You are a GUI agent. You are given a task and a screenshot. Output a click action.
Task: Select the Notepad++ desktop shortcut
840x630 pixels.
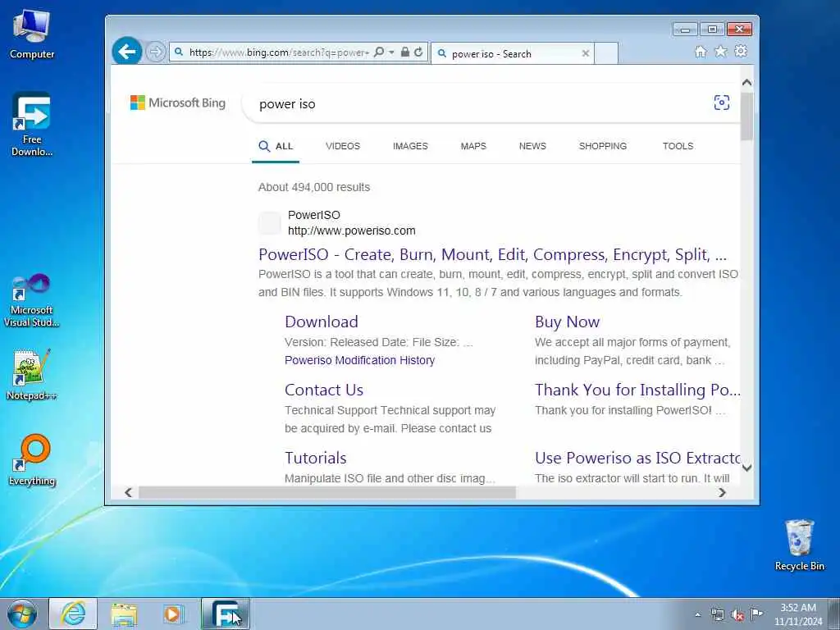click(x=32, y=374)
